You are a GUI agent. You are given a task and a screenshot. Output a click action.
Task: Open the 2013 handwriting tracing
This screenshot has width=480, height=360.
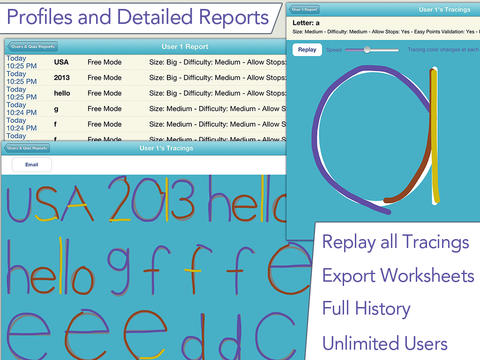pyautogui.click(x=152, y=200)
